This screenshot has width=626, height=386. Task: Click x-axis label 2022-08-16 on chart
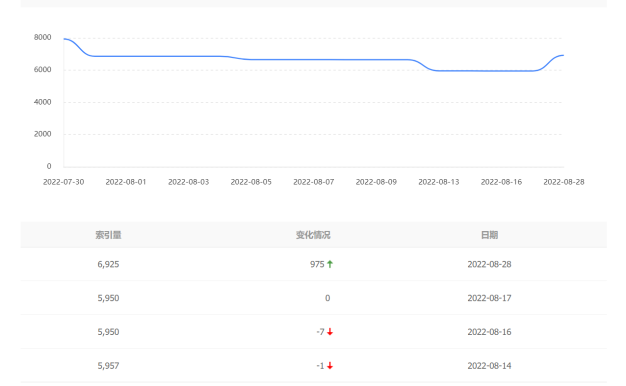pyautogui.click(x=501, y=182)
